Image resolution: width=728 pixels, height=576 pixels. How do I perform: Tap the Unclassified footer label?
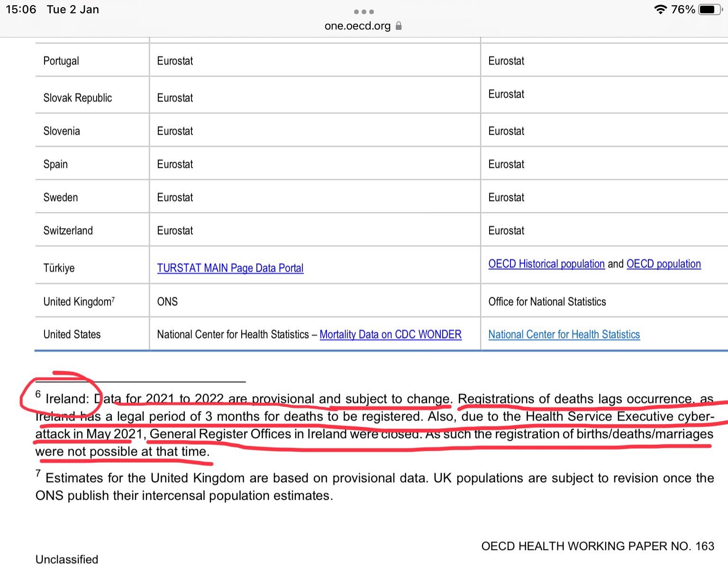[67, 559]
